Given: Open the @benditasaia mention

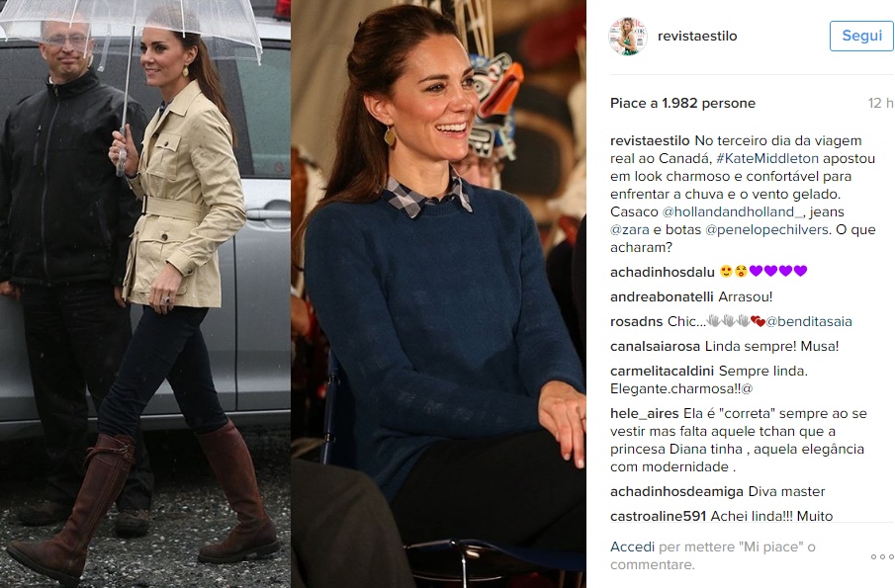Looking at the screenshot, I should pos(809,321).
